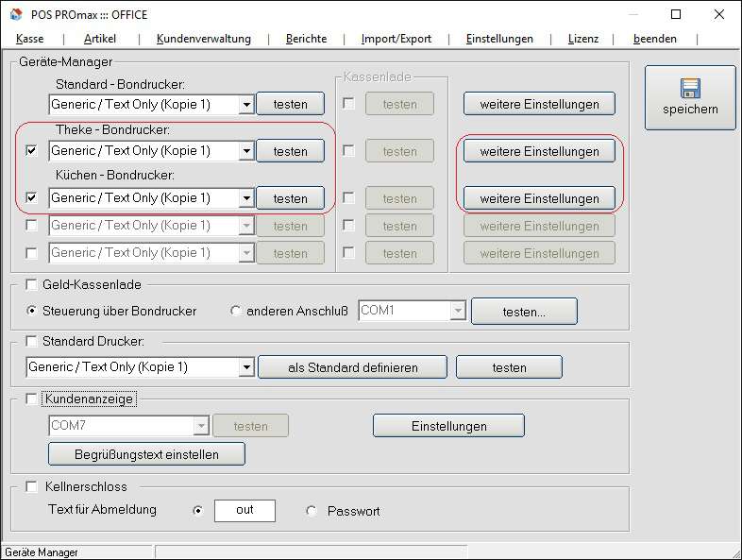
Task: Select Steuerung über Bondrucker radio option
Action: [31, 311]
